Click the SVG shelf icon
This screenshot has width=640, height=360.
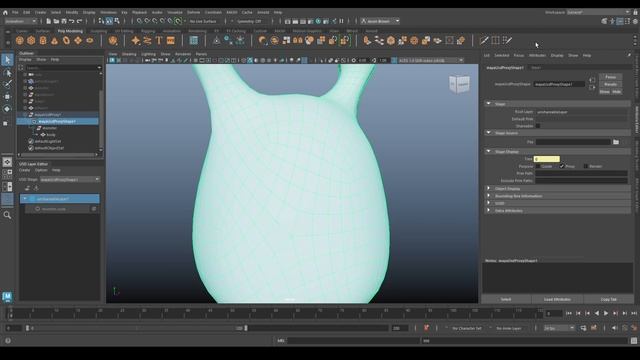[171, 40]
